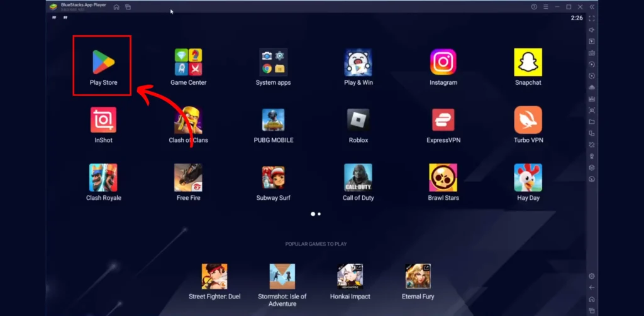Viewport: 644px width, 316px height.
Task: Open the help question mark icon
Action: [534, 7]
